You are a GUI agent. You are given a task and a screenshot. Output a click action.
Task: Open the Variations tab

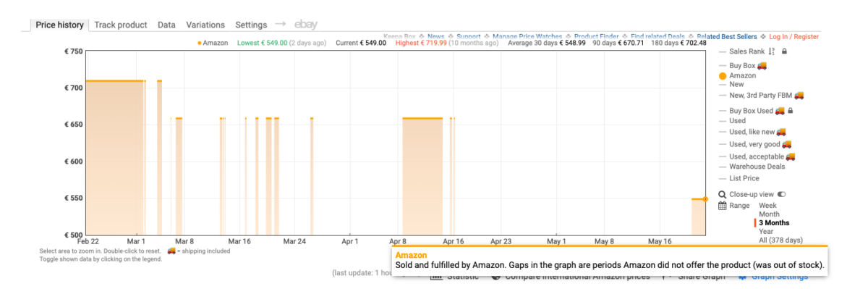[x=205, y=25]
